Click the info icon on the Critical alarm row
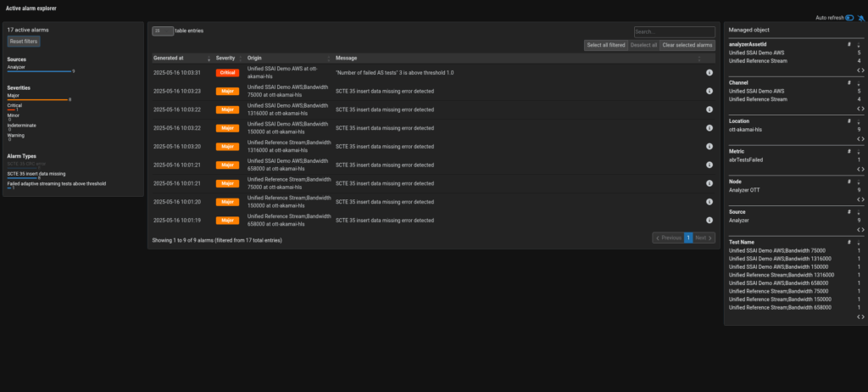 [x=709, y=73]
